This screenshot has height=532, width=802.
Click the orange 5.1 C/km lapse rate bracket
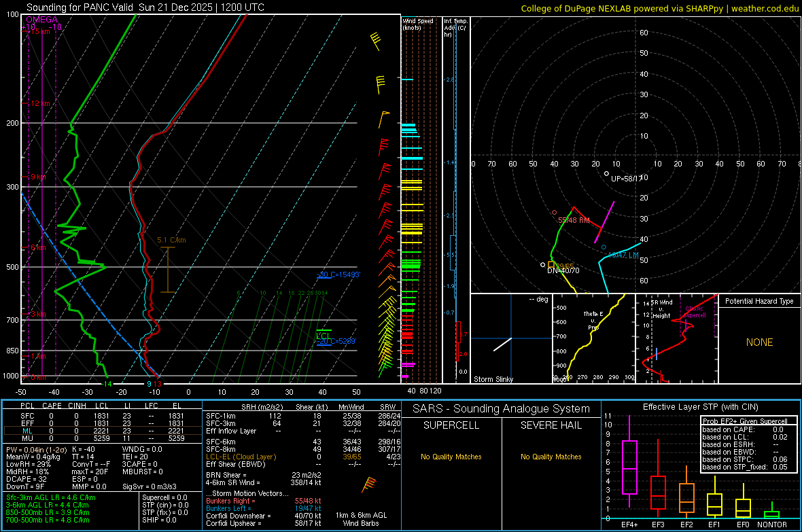click(x=168, y=270)
